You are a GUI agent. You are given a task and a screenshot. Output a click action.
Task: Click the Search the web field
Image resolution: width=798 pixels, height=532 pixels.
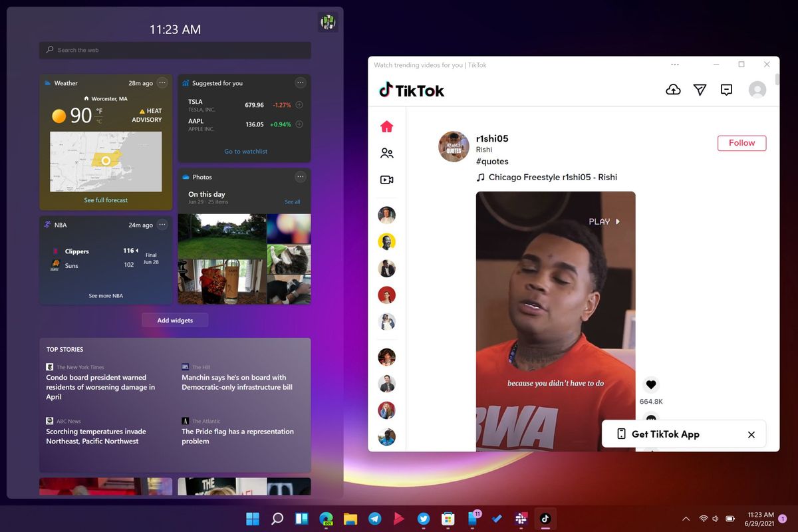click(x=174, y=50)
